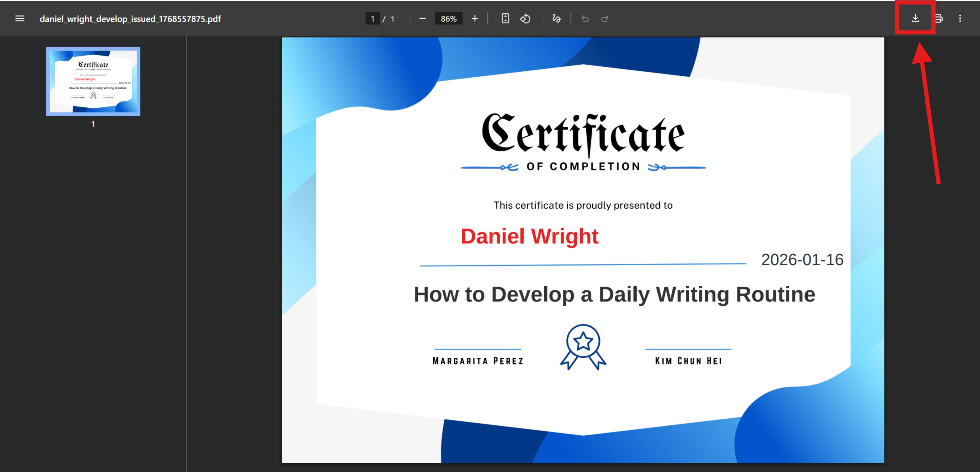Image resolution: width=980 pixels, height=472 pixels.
Task: Click the redo arrow icon
Action: point(605,19)
